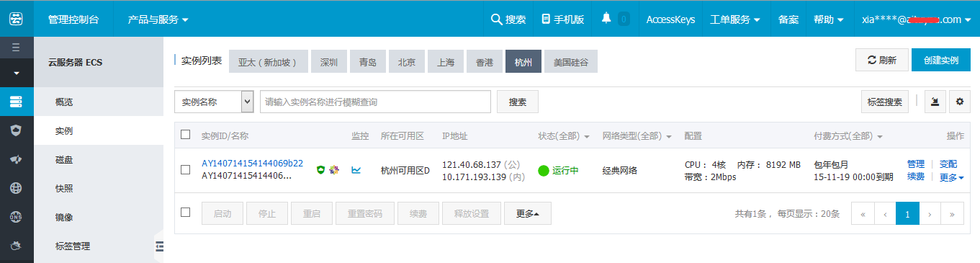Filter by 状态(全部) column dropdown
Image resolution: width=980 pixels, height=263 pixels.
(564, 135)
